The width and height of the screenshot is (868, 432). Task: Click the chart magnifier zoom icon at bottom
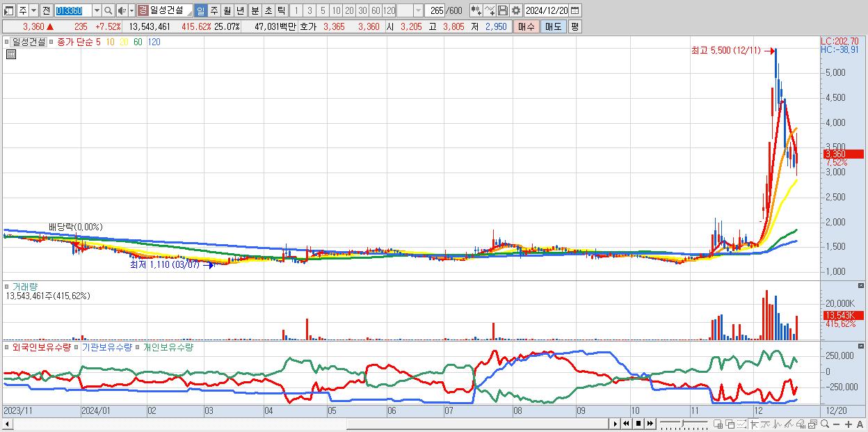tap(824, 424)
